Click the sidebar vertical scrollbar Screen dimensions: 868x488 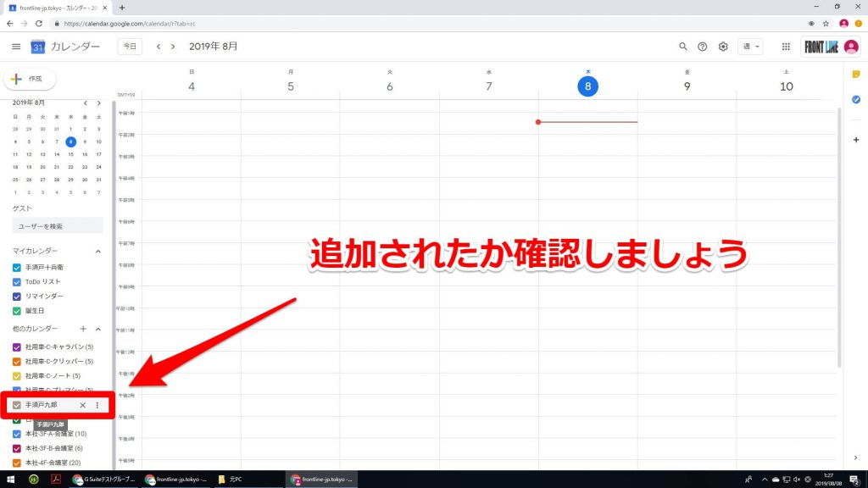point(114,285)
